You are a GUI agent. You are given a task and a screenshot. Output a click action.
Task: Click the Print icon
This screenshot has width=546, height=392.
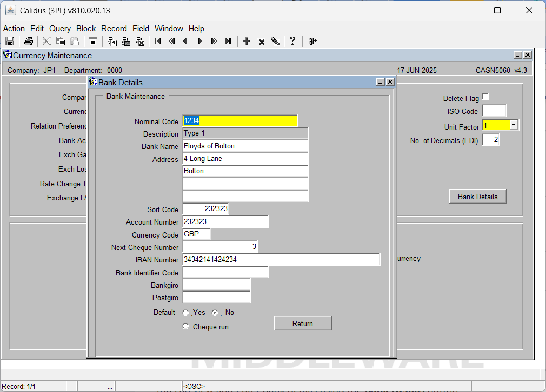pyautogui.click(x=29, y=42)
